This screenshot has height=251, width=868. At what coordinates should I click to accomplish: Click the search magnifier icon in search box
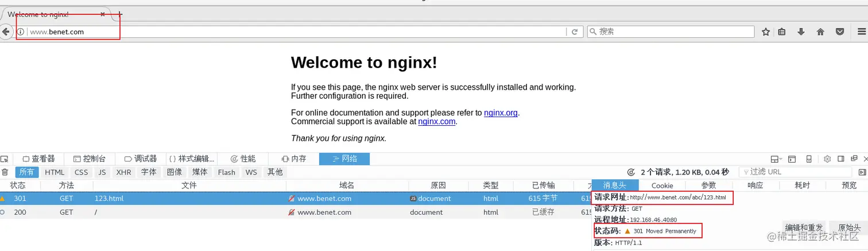594,32
